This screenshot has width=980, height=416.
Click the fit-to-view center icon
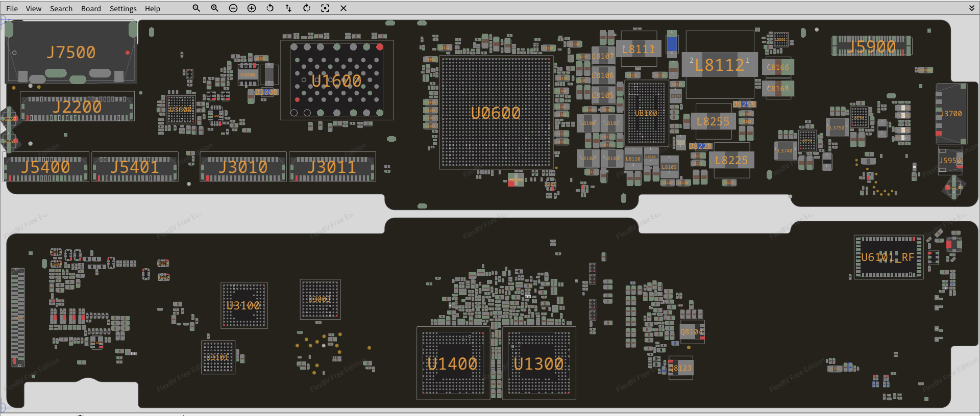325,8
